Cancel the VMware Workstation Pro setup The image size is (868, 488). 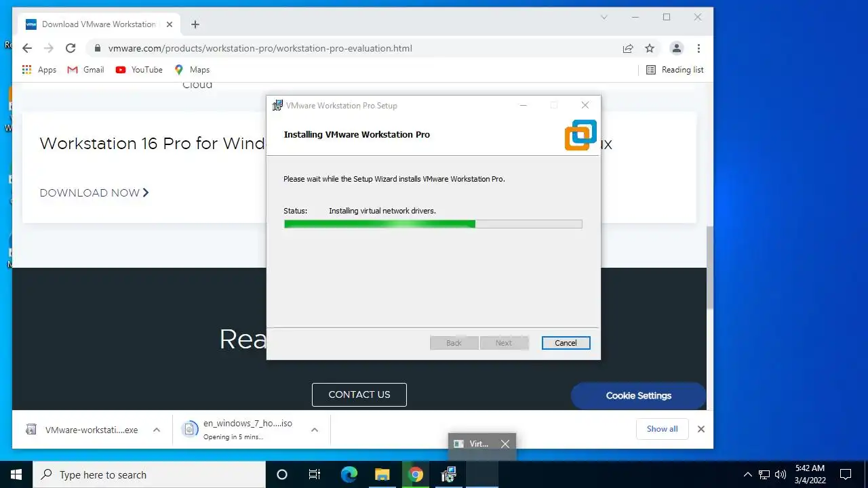(x=566, y=343)
